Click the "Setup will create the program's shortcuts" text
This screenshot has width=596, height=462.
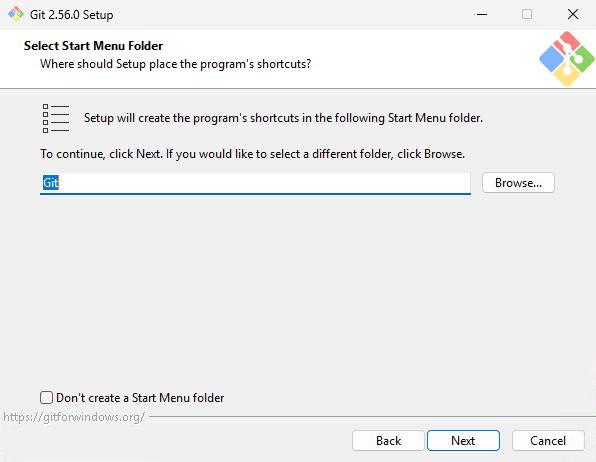click(x=283, y=118)
